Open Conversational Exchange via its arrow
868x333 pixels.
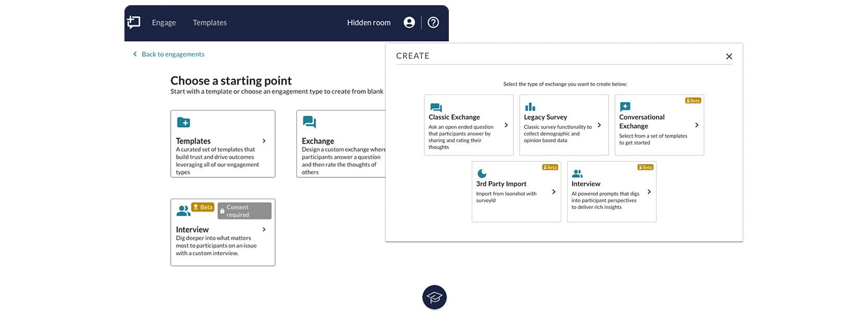697,125
